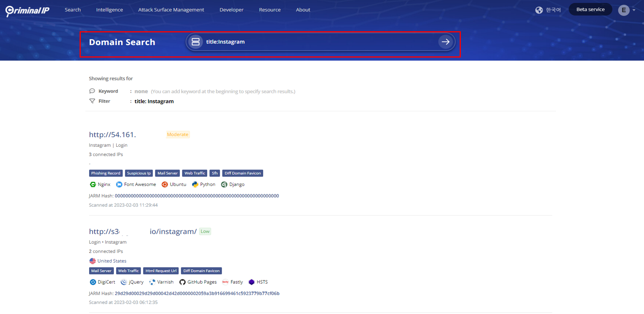Click the Domain Search heading
The width and height of the screenshot is (644, 314).
pyautogui.click(x=122, y=42)
